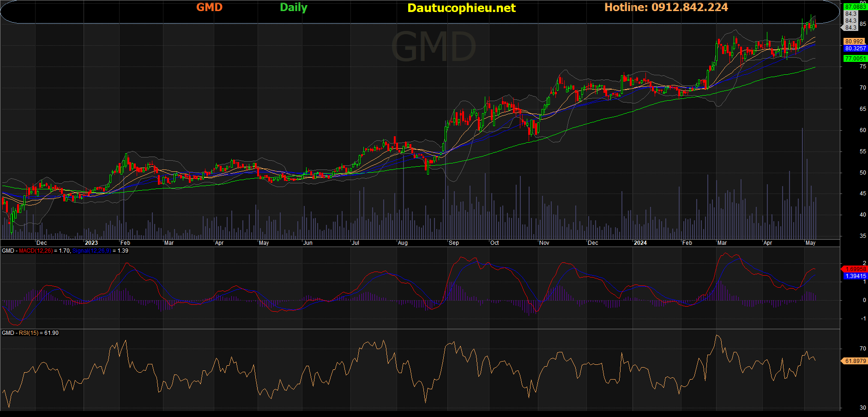
Task: Select the green 87.0883 price tag
Action: [x=855, y=7]
